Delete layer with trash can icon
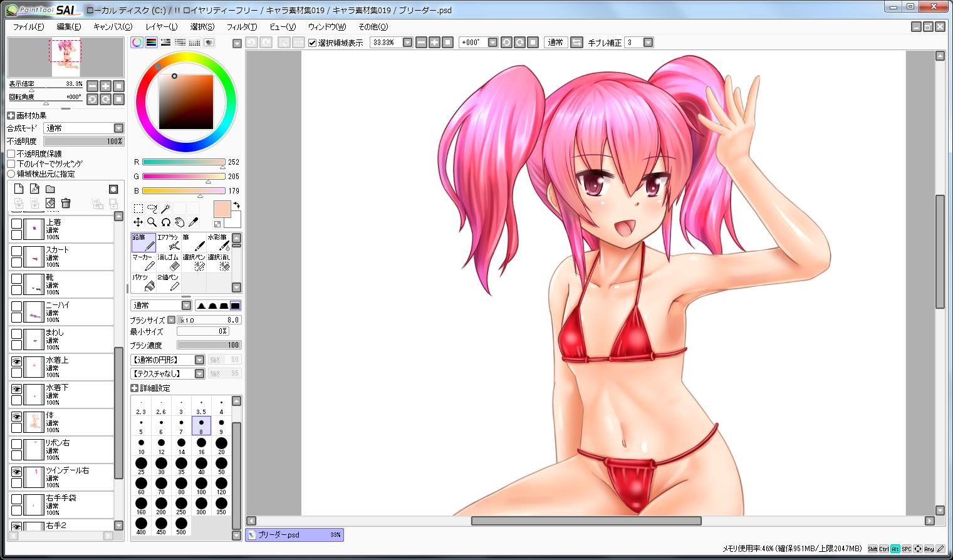The image size is (953, 560). click(66, 203)
